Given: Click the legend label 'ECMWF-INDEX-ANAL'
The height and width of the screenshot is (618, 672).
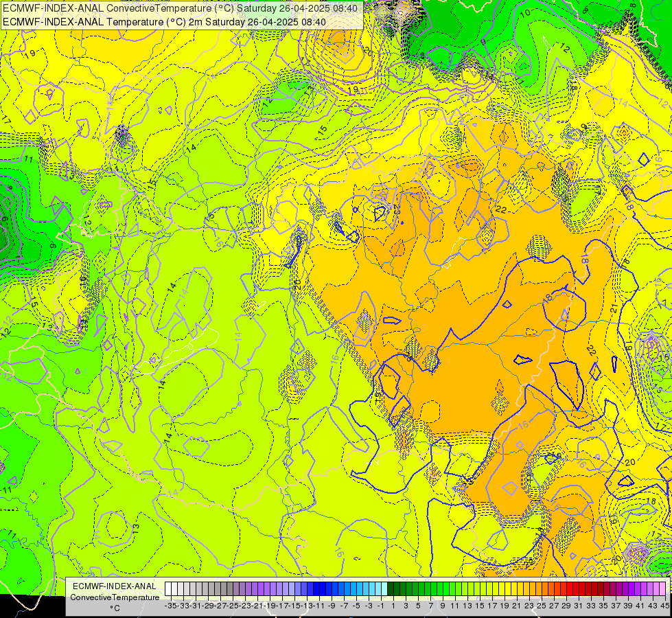Looking at the screenshot, I should pyautogui.click(x=115, y=586).
